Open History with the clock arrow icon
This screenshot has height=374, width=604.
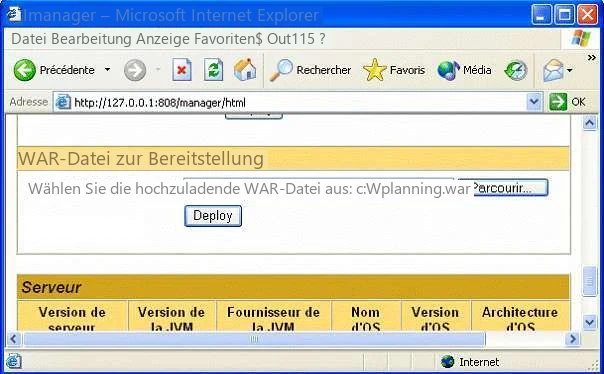(516, 70)
